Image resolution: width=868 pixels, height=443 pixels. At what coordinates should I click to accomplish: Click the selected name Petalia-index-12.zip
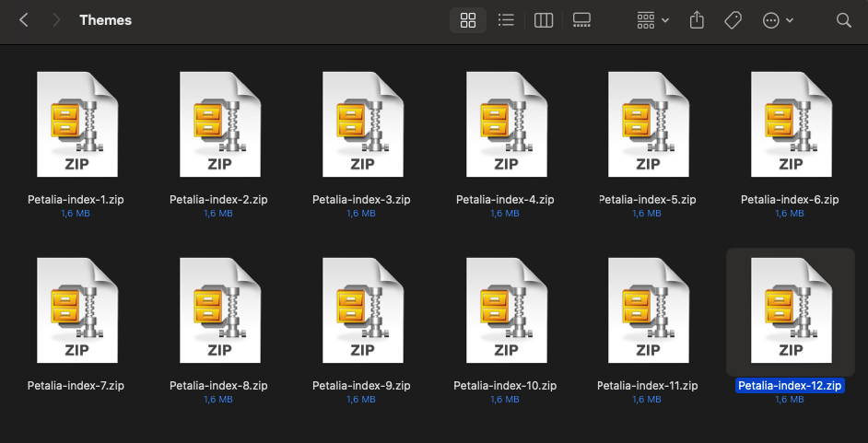point(790,386)
